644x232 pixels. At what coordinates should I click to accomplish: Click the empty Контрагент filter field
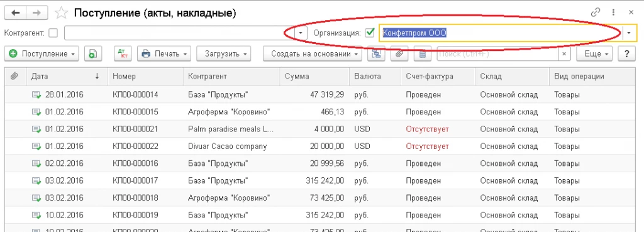[x=180, y=33]
